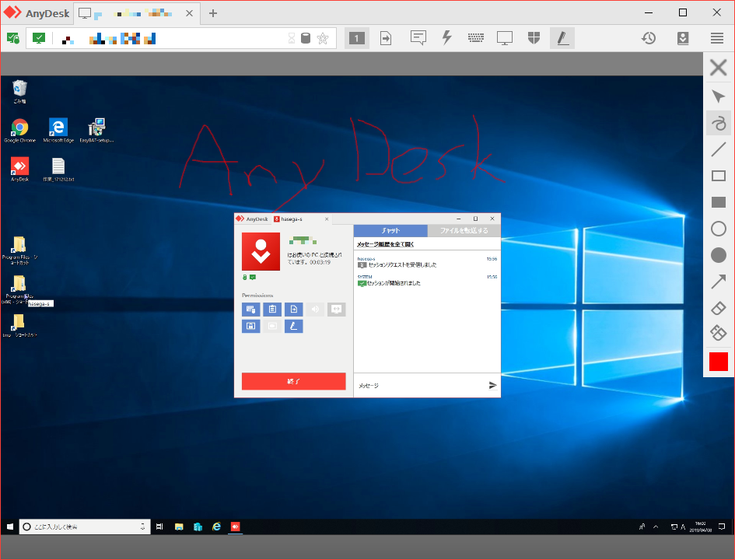Viewport: 735px width, 560px height.
Task: Toggle the disabled screen recording permission
Action: 272,326
